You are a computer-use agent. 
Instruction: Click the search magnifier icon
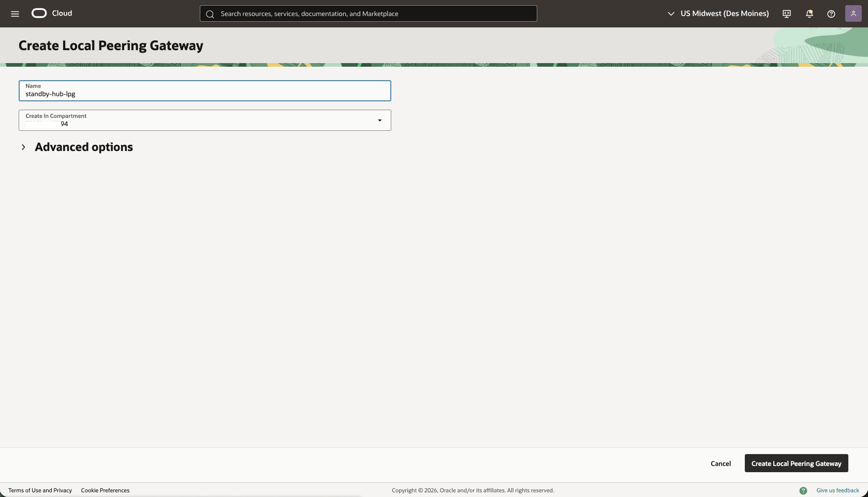(210, 14)
